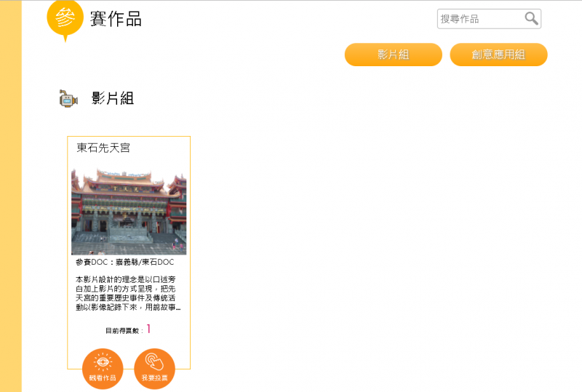Click the magnifier search icon
This screenshot has width=582, height=392.
(531, 18)
